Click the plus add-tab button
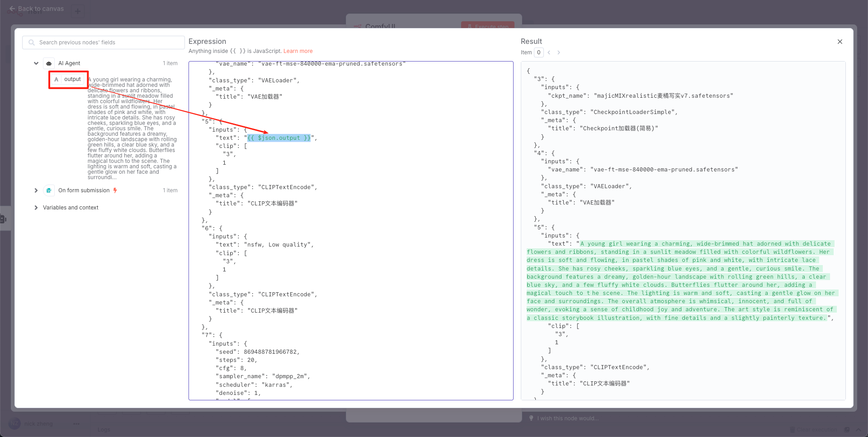This screenshot has height=437, width=868. (78, 11)
